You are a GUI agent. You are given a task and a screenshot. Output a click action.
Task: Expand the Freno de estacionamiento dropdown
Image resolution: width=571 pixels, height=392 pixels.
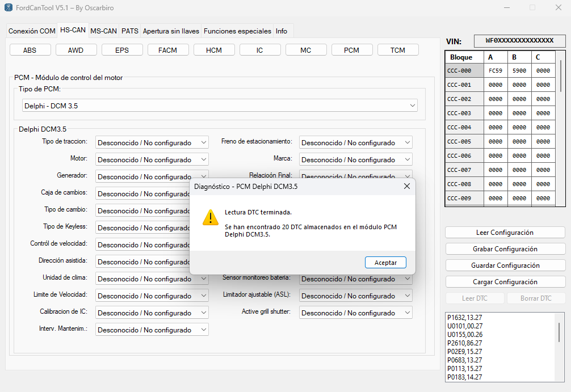(x=355, y=143)
